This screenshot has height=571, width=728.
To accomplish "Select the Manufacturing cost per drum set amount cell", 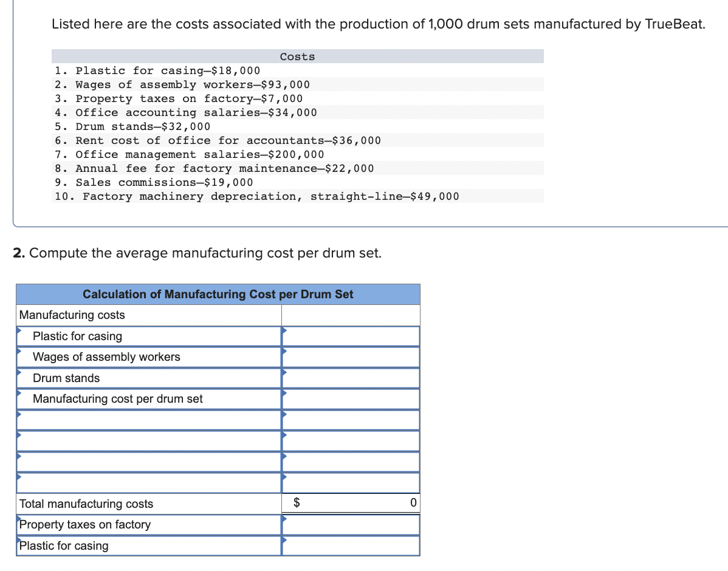I will (351, 398).
